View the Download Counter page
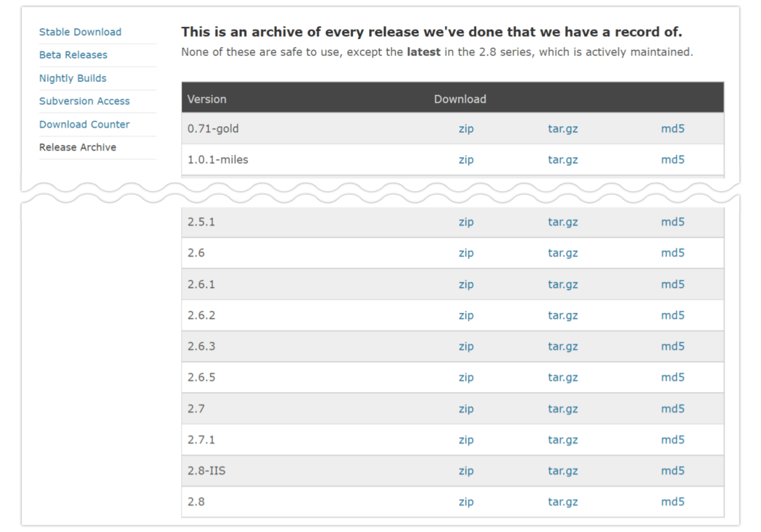 [x=84, y=125]
